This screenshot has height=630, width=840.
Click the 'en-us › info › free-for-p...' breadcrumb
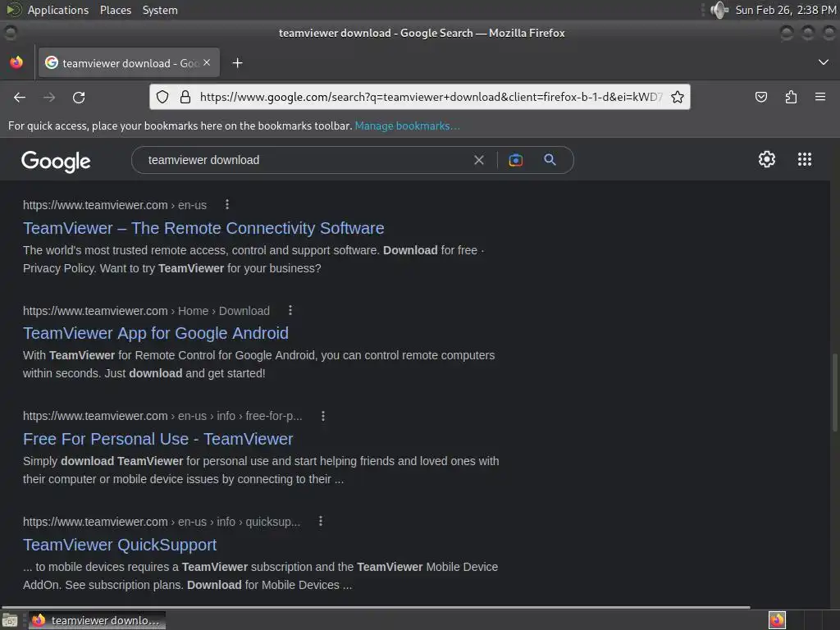[240, 416]
